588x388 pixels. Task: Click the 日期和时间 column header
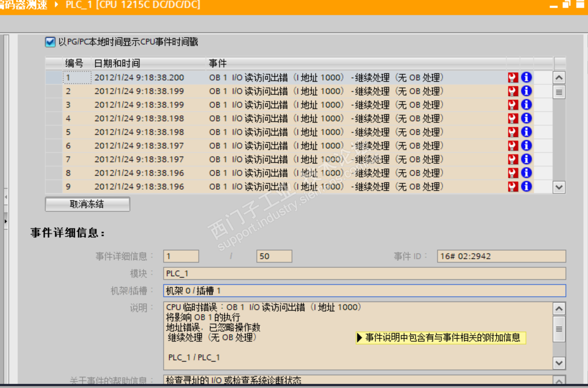pyautogui.click(x=149, y=63)
